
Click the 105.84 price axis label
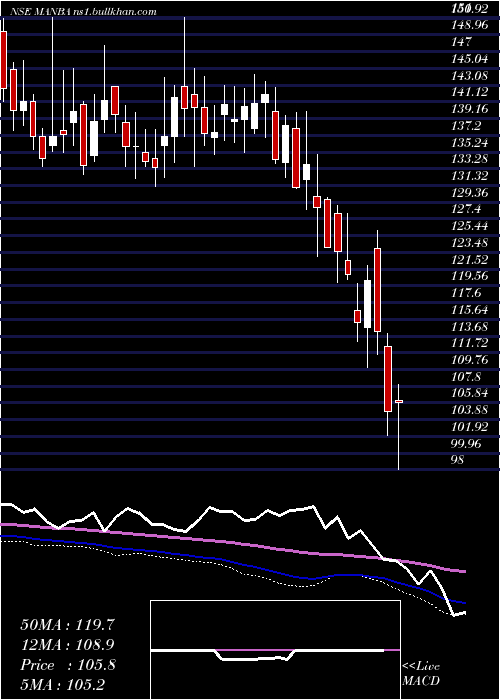[470, 393]
